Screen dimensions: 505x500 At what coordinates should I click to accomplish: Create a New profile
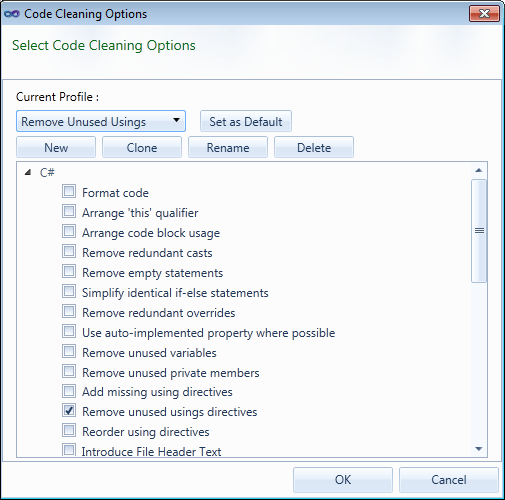click(56, 147)
